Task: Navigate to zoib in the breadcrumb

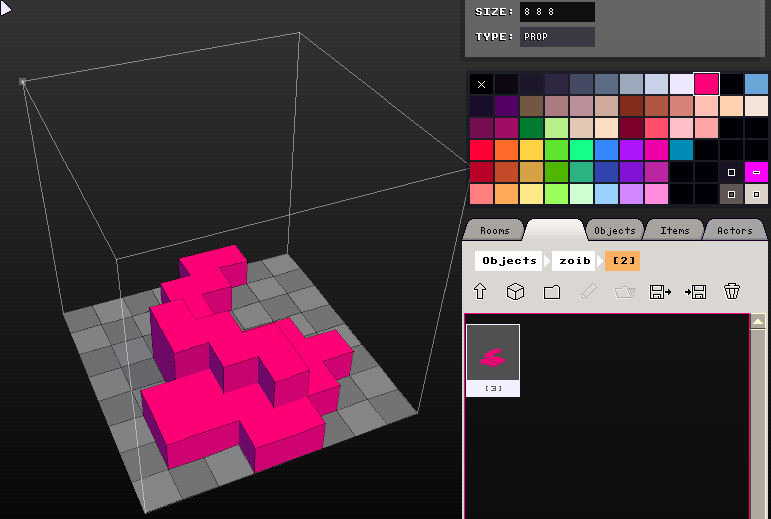Action: pyautogui.click(x=574, y=260)
